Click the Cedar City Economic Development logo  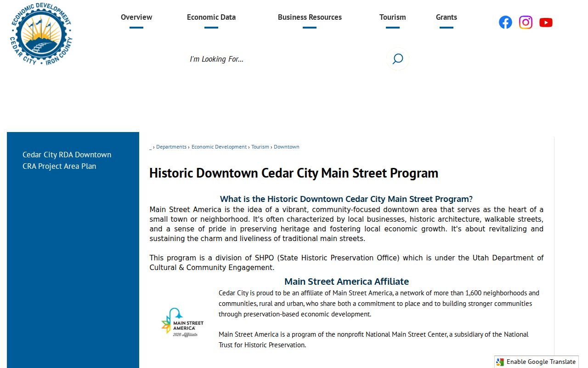(41, 34)
